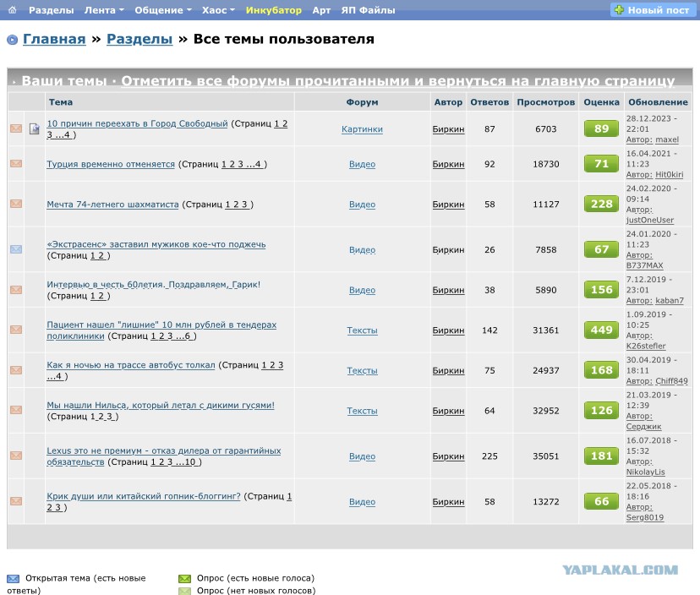The image size is (700, 595).
Task: Click the green envelope legend icon for Опрос есть новые голоса
Action: [185, 578]
